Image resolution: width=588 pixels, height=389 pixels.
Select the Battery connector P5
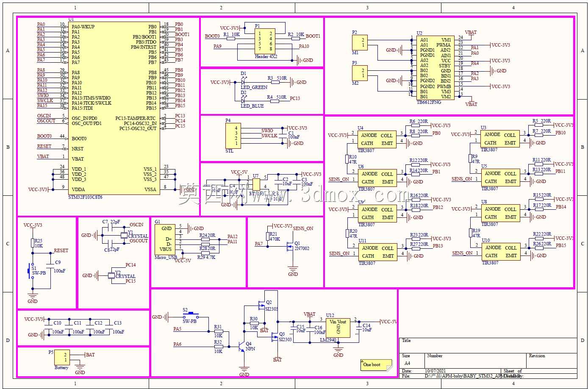[x=62, y=357]
